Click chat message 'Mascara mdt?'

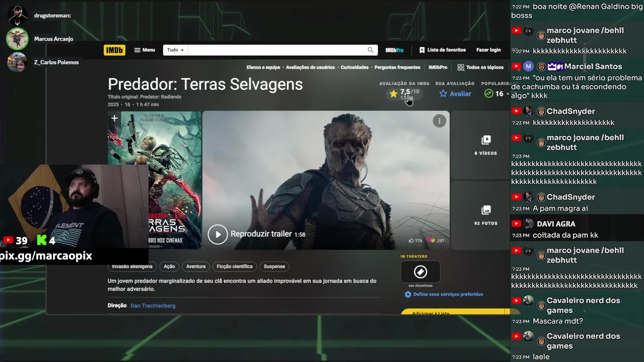[x=557, y=321]
